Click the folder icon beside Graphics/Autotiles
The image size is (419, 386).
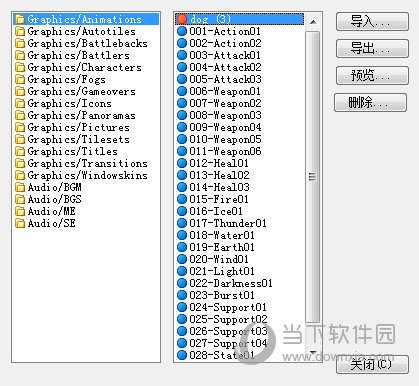click(20, 31)
